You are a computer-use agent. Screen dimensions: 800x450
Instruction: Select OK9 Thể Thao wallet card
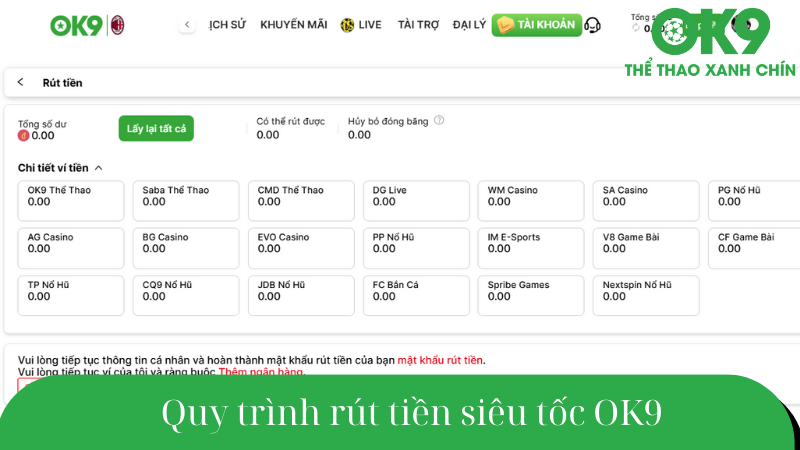pos(71,201)
